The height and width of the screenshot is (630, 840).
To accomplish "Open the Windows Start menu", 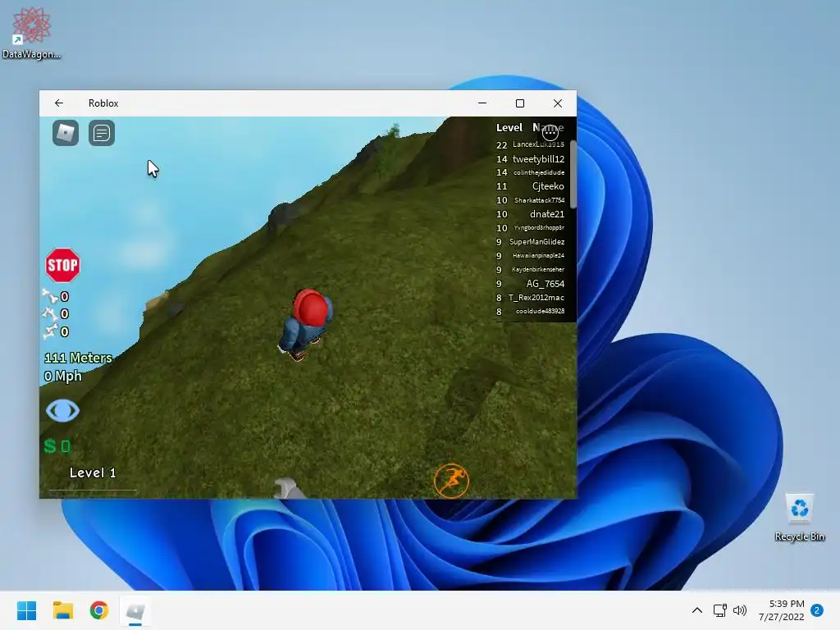I will point(26,610).
